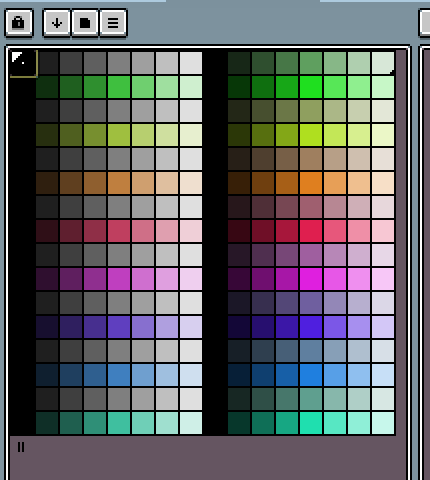Choose the most vivid azure blue swatch
This screenshot has height=480, width=430.
point(311,375)
